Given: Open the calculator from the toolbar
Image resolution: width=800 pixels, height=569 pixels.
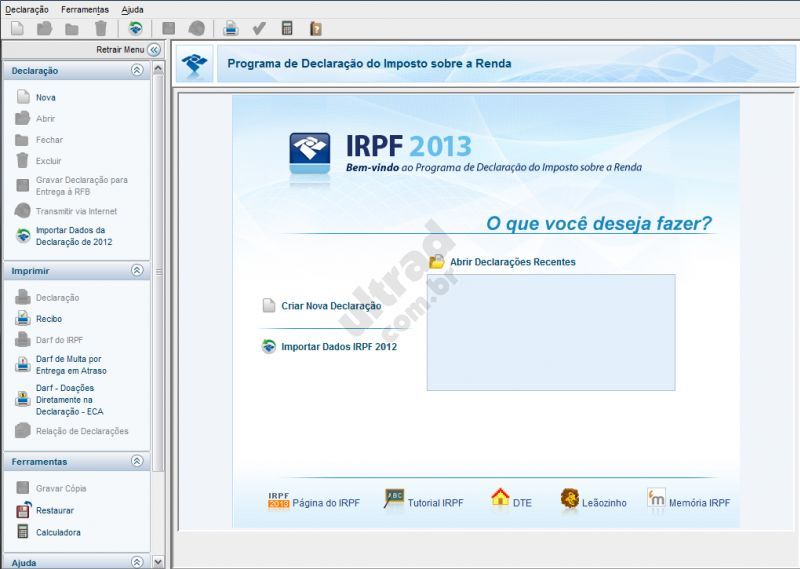Looking at the screenshot, I should coord(287,28).
